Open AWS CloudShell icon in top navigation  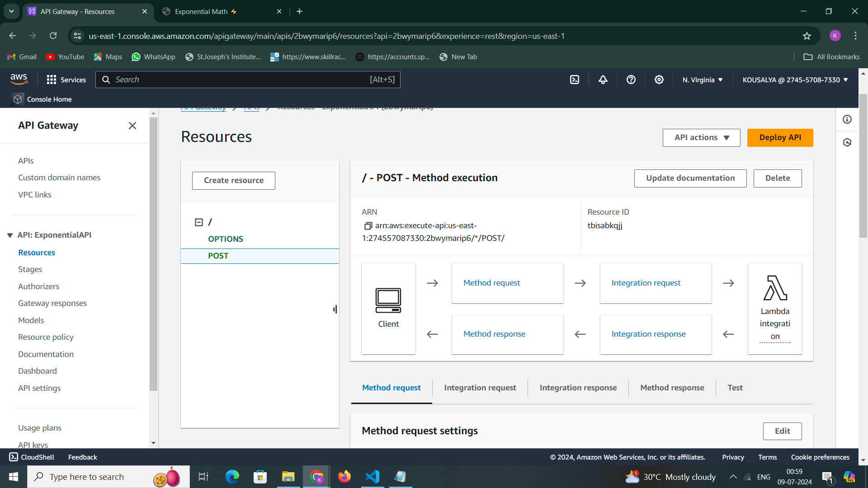point(574,80)
